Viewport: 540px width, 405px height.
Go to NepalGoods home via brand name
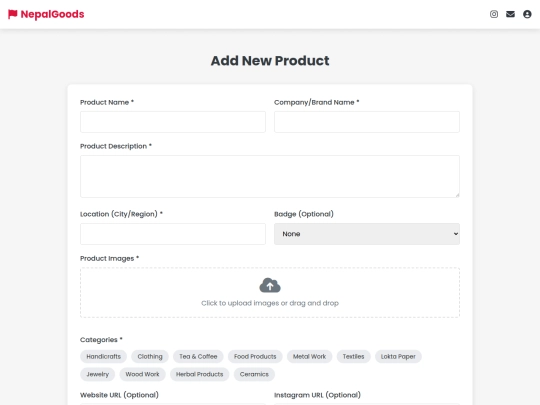(52, 14)
